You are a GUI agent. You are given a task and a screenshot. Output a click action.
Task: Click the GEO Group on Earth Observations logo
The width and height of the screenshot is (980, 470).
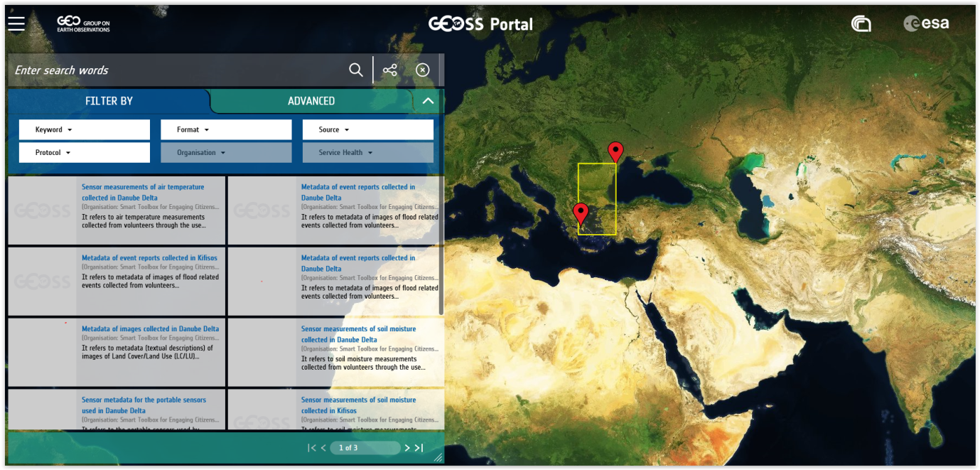(83, 24)
